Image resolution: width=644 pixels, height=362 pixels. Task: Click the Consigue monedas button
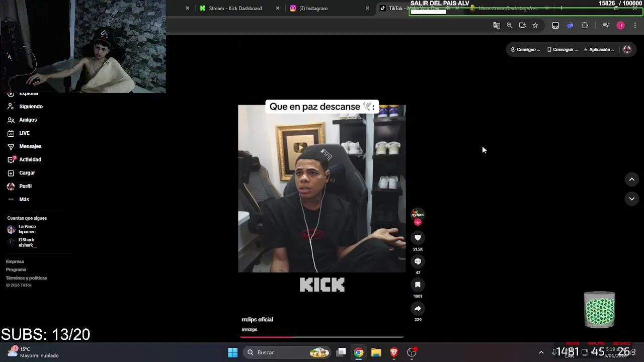pos(525,50)
